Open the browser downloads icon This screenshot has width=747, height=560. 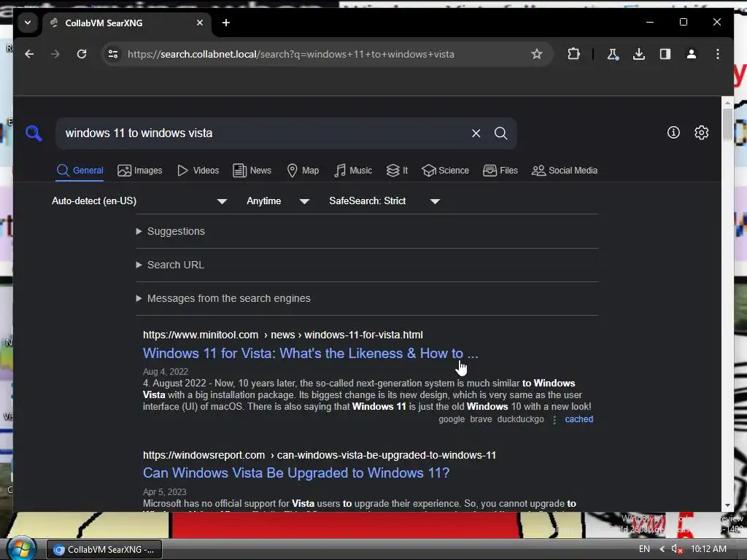[639, 54]
